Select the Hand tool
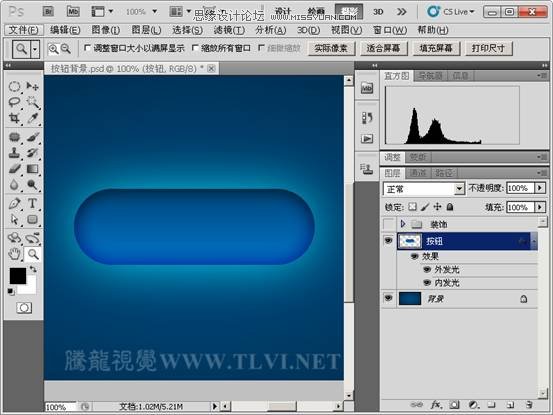This screenshot has height=415, width=553. pos(14,254)
